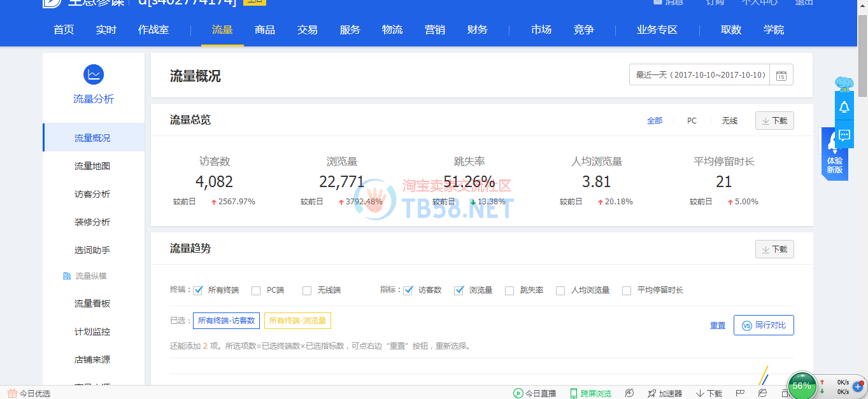Expand the 流量纵横 sidebar section
This screenshot has width=868, height=399.
[x=90, y=276]
